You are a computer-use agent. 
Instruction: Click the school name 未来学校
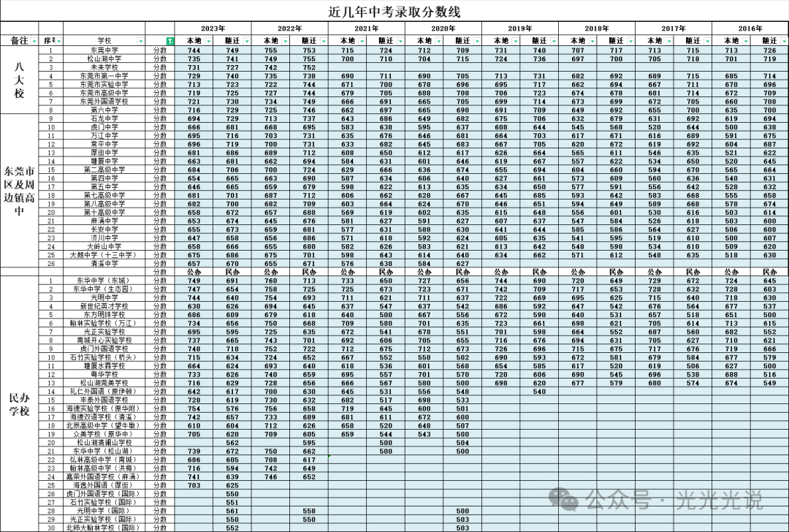[x=104, y=67]
